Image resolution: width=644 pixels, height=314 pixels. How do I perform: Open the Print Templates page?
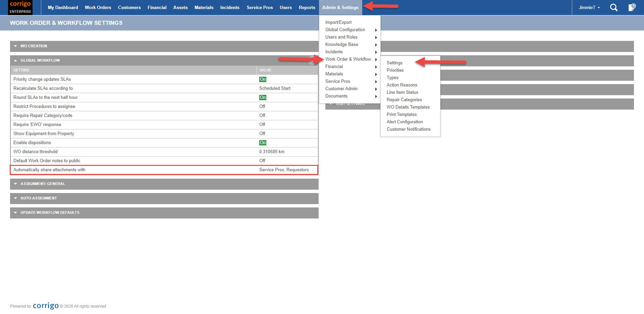[401, 114]
